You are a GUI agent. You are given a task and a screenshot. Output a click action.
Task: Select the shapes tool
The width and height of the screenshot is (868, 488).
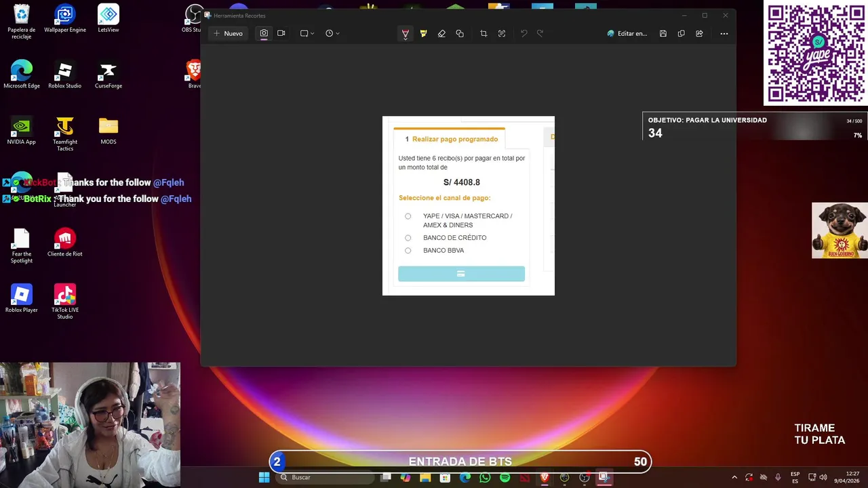click(460, 34)
